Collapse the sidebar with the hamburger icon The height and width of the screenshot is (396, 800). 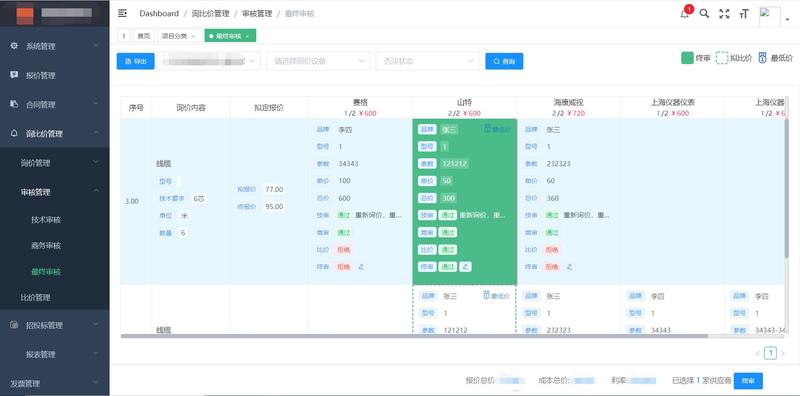coord(122,13)
